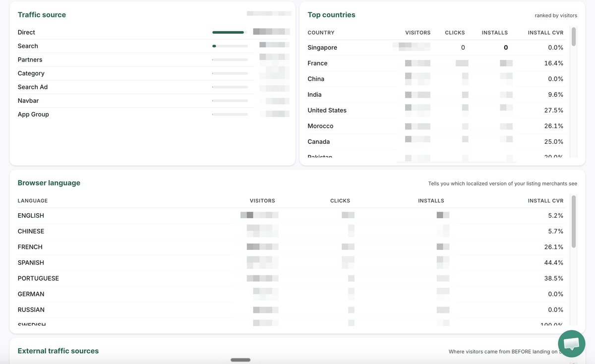Sort Browser language by CLICKS header

tap(340, 201)
